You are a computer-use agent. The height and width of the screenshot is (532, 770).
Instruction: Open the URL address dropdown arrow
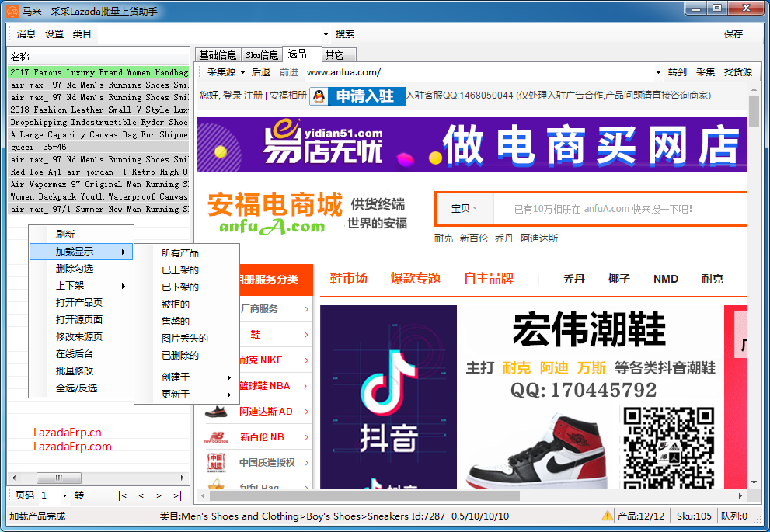pyautogui.click(x=658, y=73)
